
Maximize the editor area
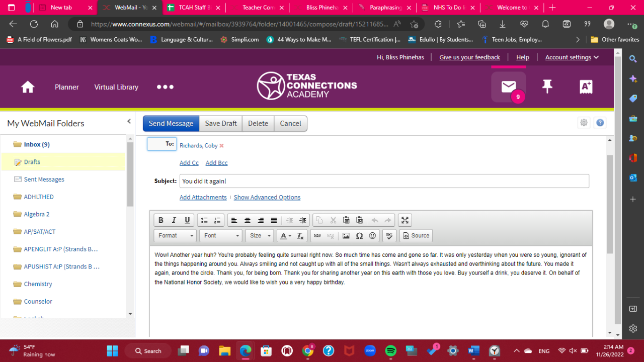tap(405, 220)
